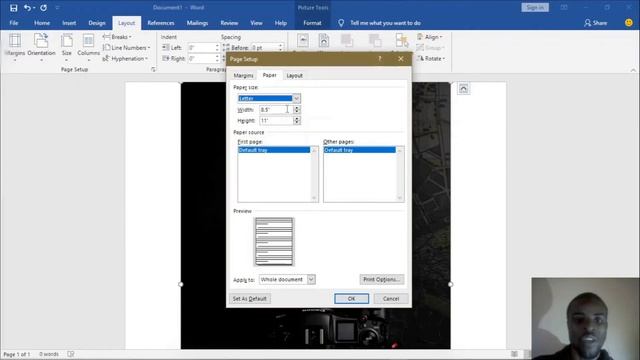Select Default tray under First page
Viewport: 640px width, 360px height.
(274, 150)
